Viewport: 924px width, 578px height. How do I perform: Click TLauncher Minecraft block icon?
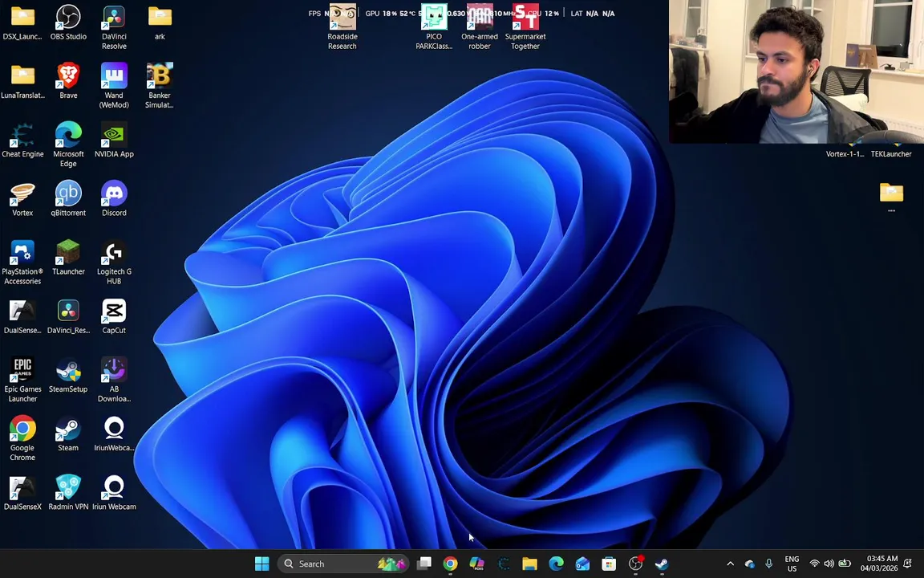pyautogui.click(x=68, y=258)
